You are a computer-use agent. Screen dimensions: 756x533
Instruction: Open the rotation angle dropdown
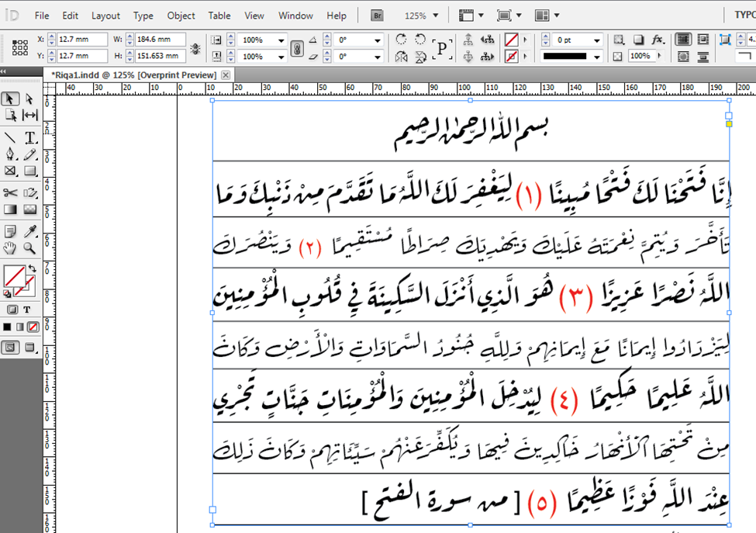[x=378, y=40]
